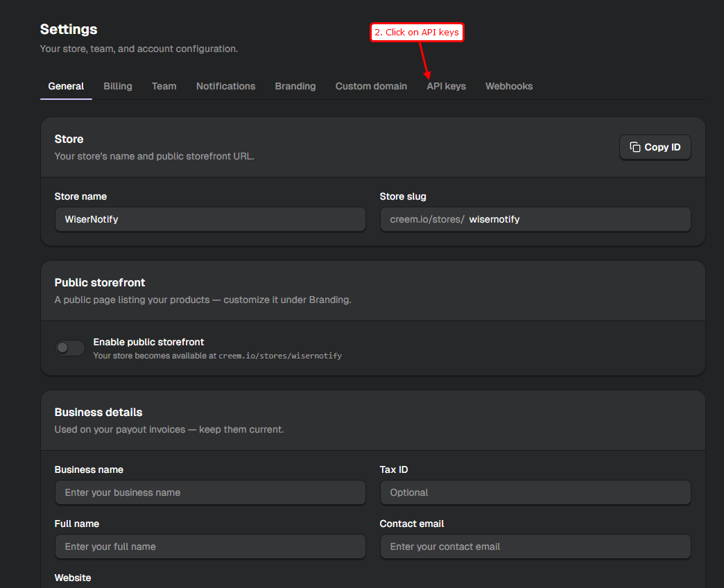Click the creem.io/stores/wisernotify URL text
This screenshot has height=588, width=724.
(x=280, y=356)
